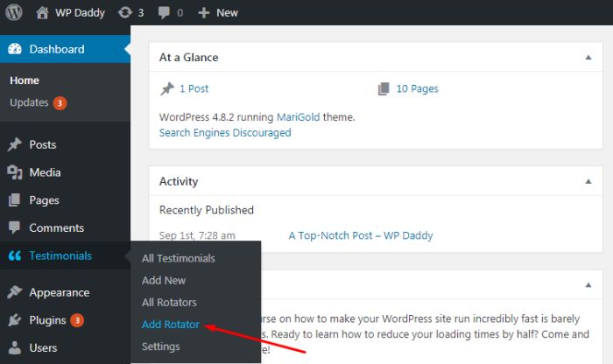Open the WP Daddy site home icon
This screenshot has width=613, height=364.
[x=42, y=12]
